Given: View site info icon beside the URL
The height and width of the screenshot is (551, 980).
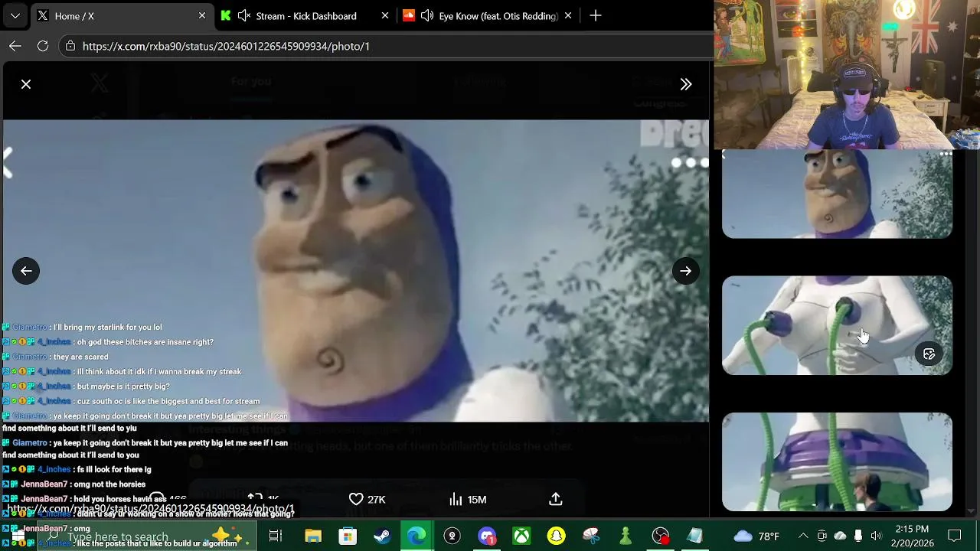Looking at the screenshot, I should (x=70, y=46).
